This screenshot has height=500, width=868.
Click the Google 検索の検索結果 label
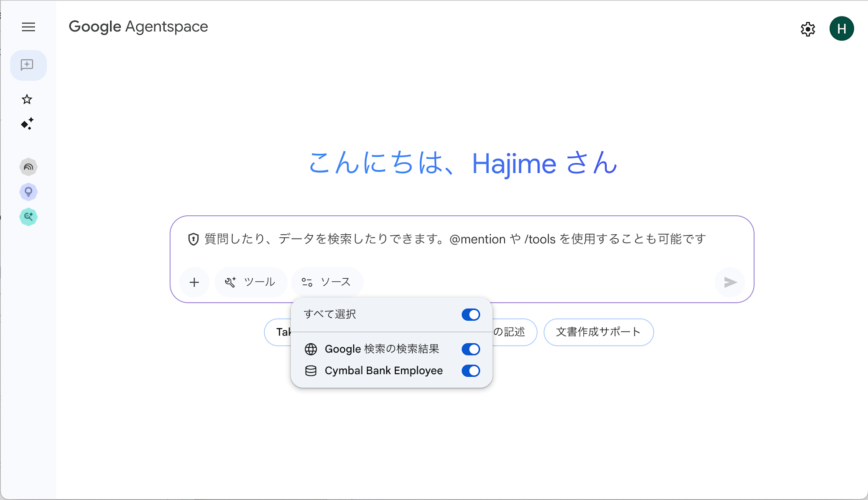(382, 349)
